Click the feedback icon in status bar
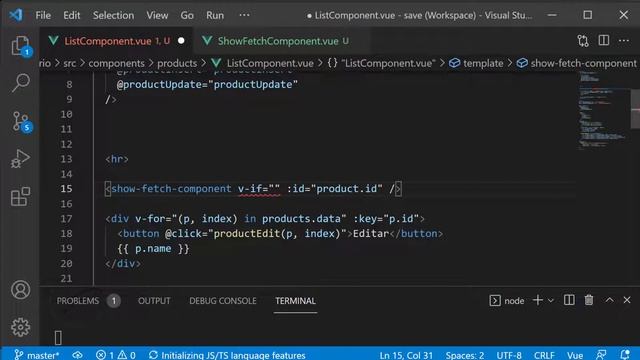The image size is (640, 360). [601, 354]
